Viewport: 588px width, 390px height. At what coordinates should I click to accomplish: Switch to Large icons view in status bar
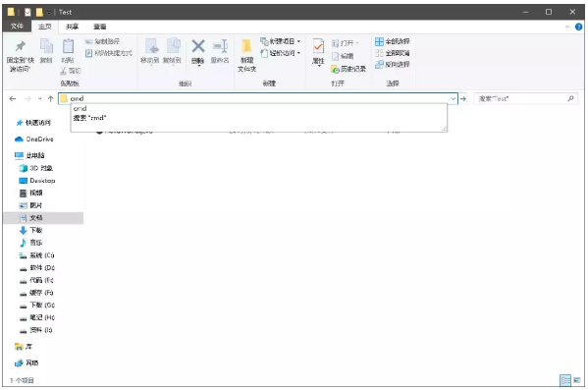pos(577,380)
